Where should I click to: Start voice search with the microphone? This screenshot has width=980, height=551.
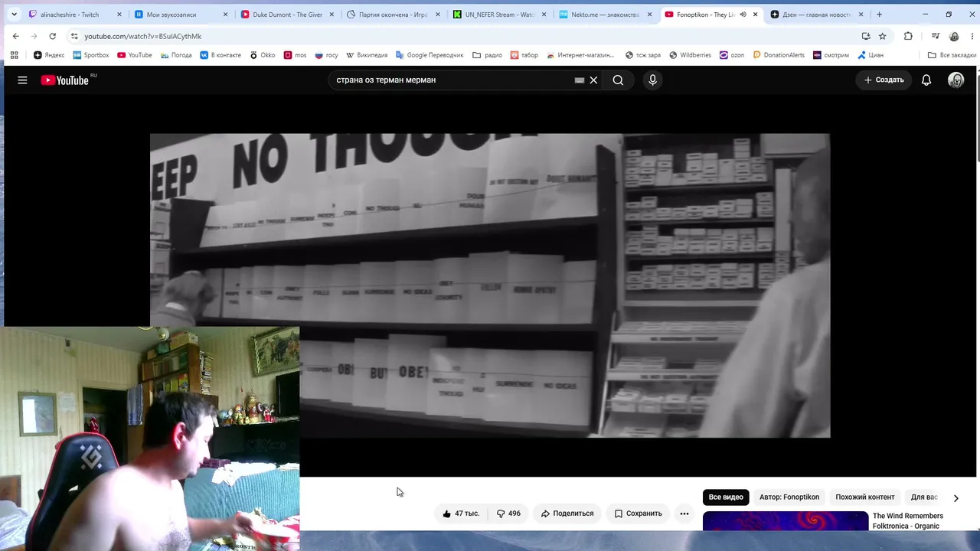point(652,80)
